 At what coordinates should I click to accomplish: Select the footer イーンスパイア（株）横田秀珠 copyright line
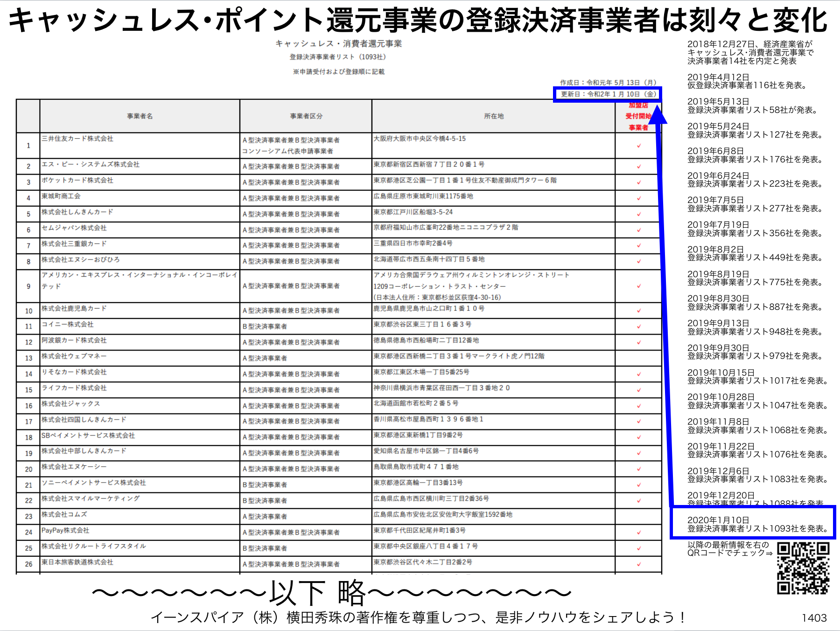coord(418,617)
